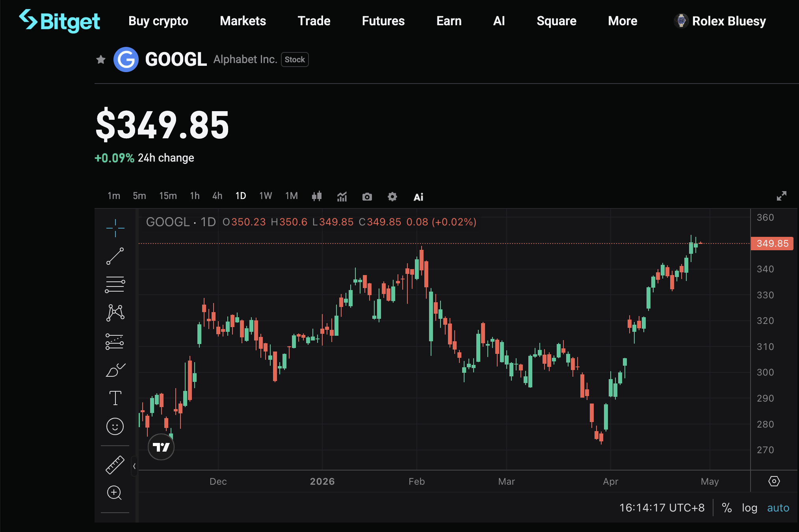Switch to the 4h timeframe
799x532 pixels.
[x=217, y=196]
